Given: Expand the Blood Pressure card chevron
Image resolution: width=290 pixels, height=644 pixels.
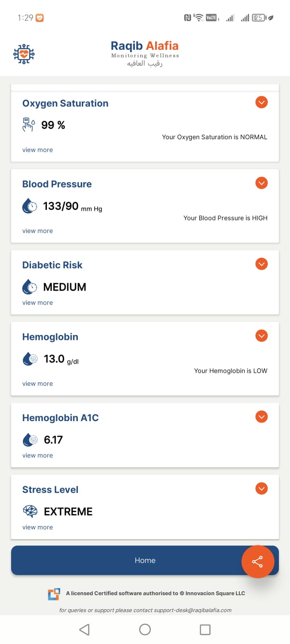Looking at the screenshot, I should tap(261, 183).
